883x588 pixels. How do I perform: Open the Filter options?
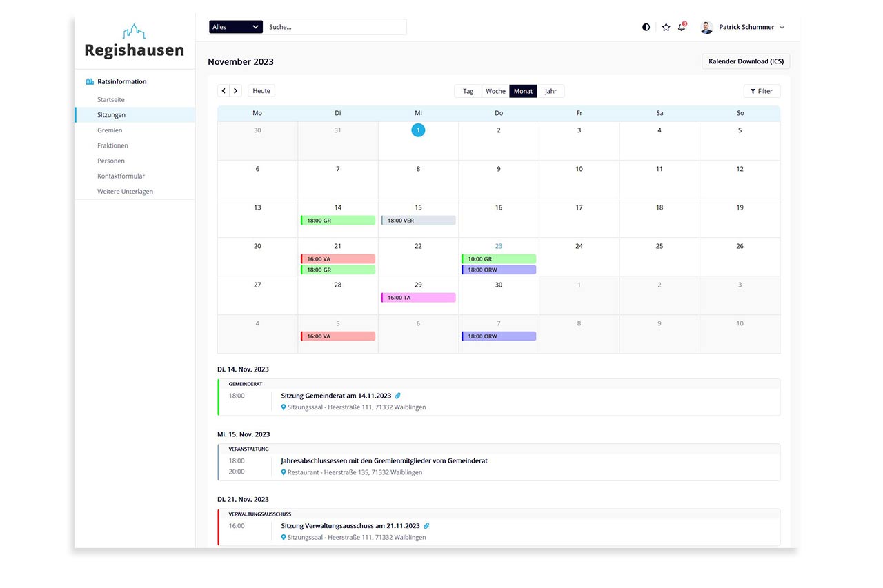762,90
